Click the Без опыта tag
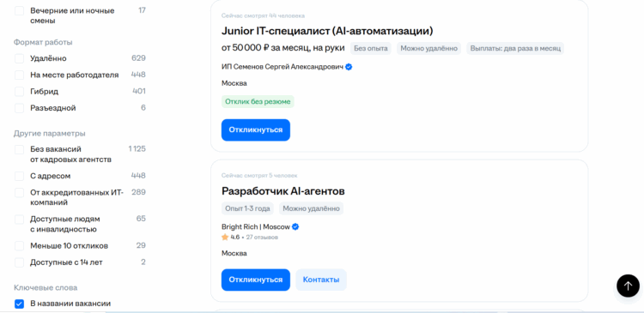Screen dimensions: 644x313 coord(371,48)
